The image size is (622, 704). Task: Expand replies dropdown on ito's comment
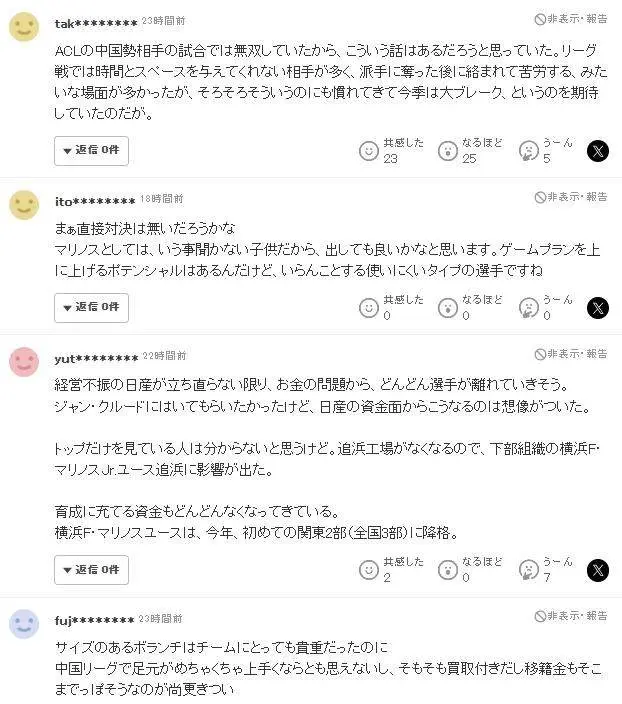coord(91,307)
